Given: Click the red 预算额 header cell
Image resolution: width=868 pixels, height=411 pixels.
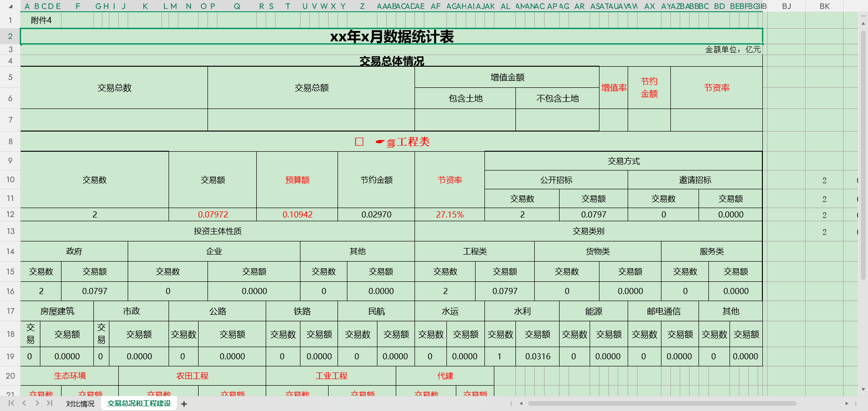Looking at the screenshot, I should [297, 180].
